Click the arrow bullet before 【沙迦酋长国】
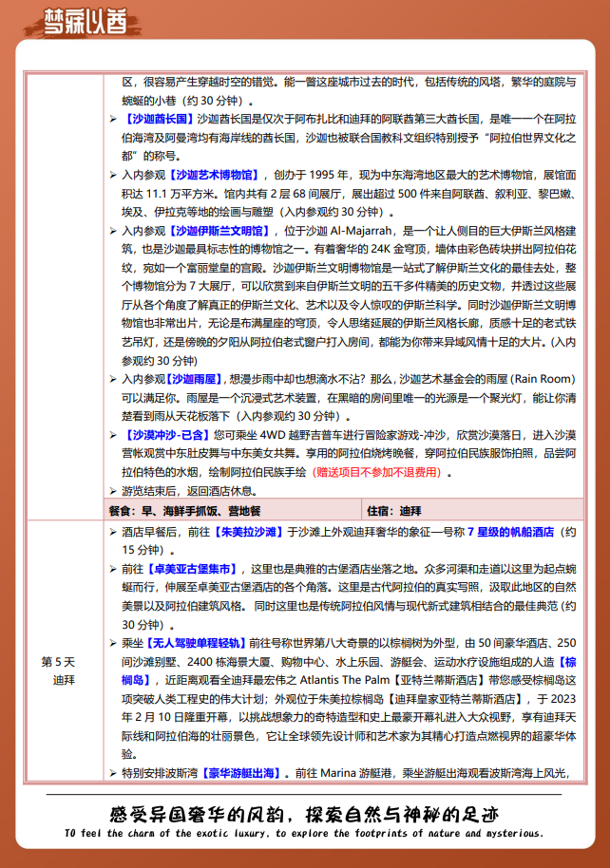The width and height of the screenshot is (610, 868). click(x=113, y=119)
